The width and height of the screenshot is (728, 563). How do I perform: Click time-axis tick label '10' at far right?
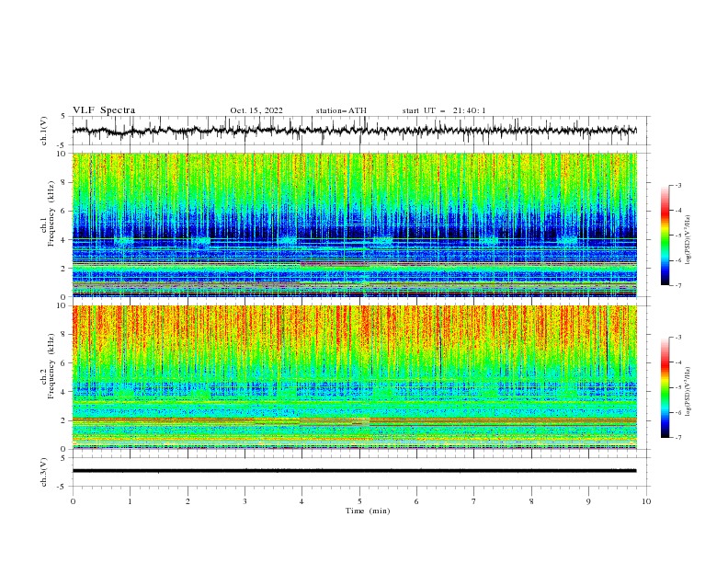pos(646,501)
